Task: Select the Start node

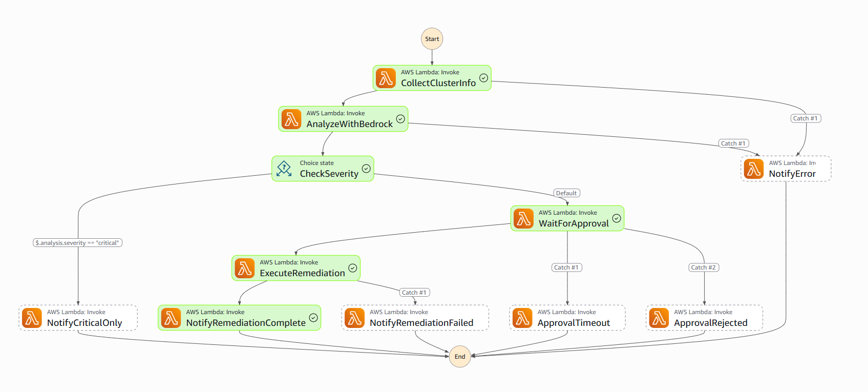Action: [x=432, y=39]
